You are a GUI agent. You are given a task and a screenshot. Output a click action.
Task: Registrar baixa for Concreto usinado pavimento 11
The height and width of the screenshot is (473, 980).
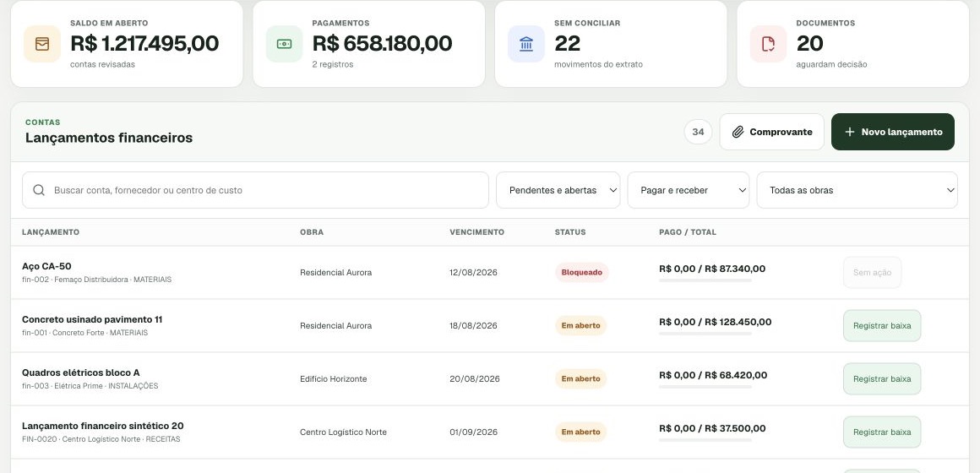pyautogui.click(x=882, y=325)
